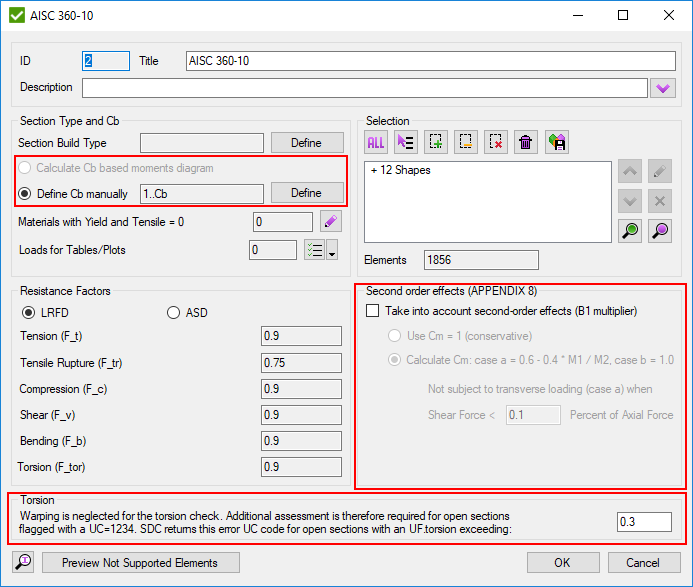Click the trash can clear selection icon
Viewport: 693px width, 587px height.
coord(526,142)
